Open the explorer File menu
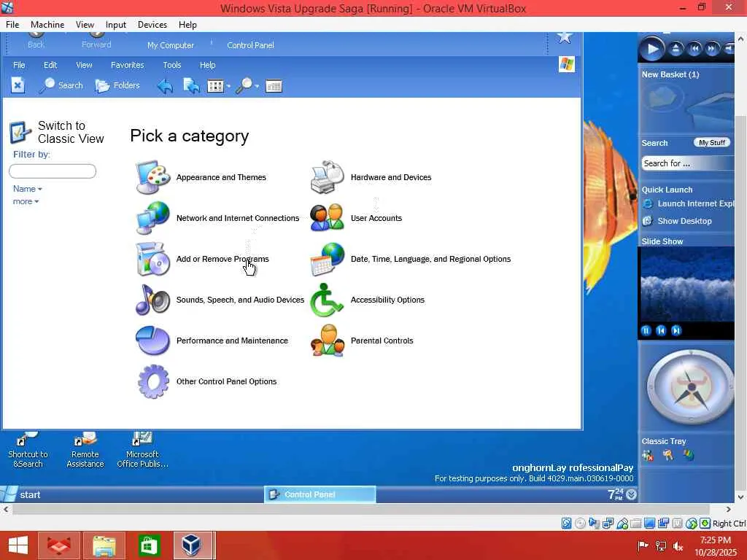 pyautogui.click(x=19, y=65)
